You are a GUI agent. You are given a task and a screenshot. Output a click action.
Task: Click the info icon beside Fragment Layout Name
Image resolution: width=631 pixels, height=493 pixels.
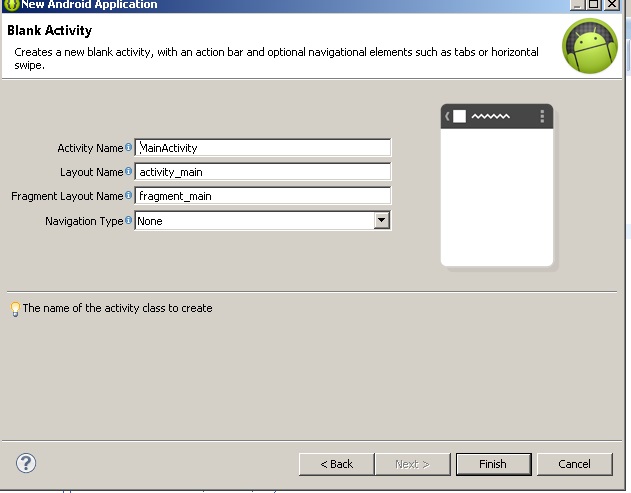(x=128, y=196)
